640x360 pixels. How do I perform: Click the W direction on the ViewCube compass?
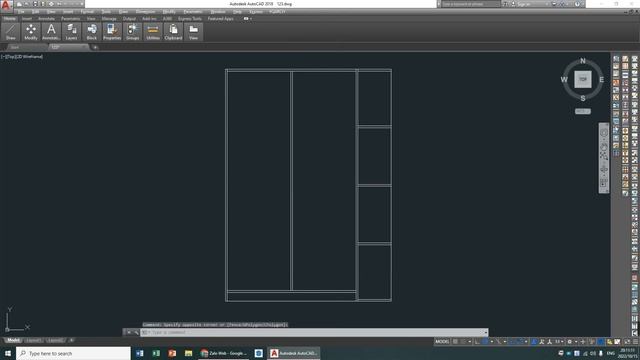[564, 80]
